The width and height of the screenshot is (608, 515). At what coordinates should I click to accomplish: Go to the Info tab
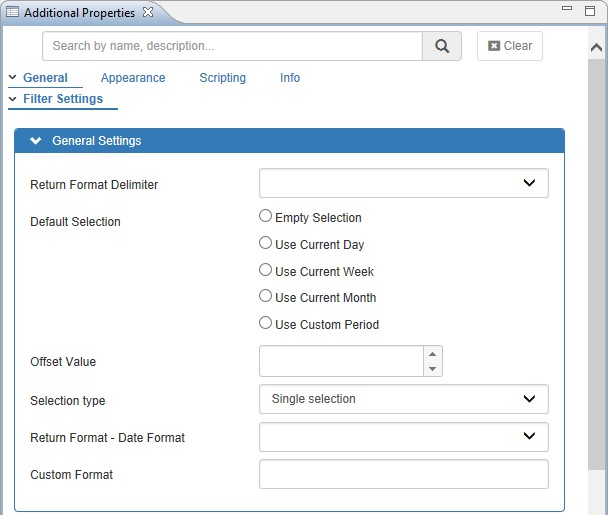pos(289,78)
